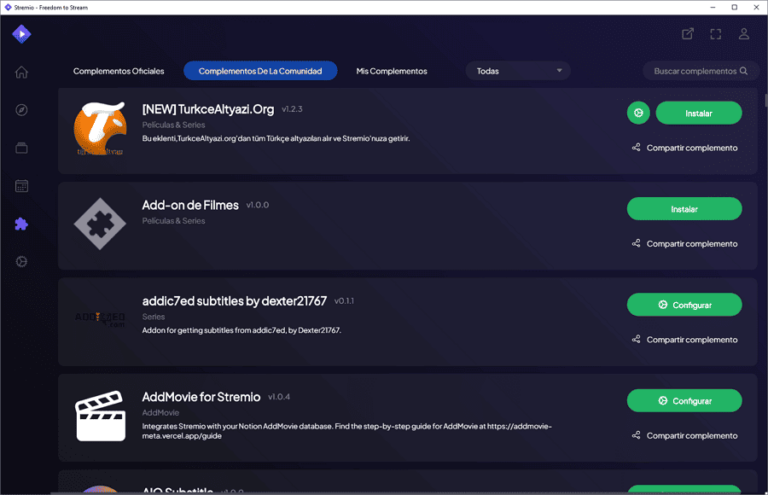Open the Home board from sidebar
Screen dimensions: 768x495
(x=21, y=72)
